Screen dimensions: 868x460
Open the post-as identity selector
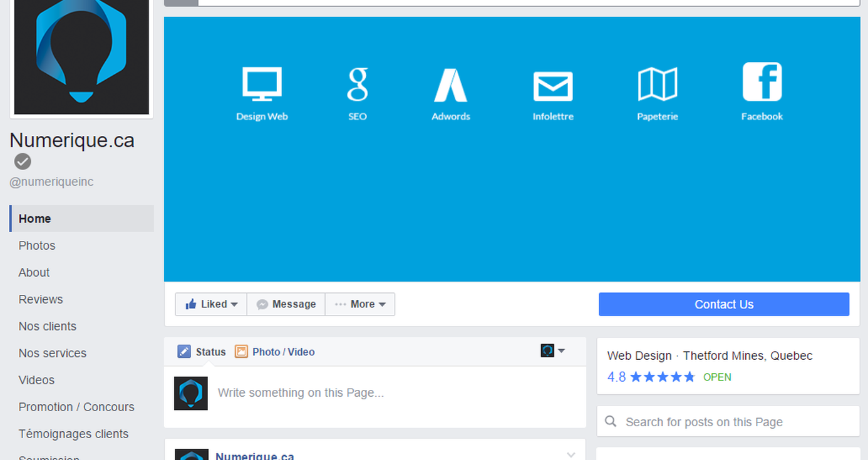pos(553,350)
